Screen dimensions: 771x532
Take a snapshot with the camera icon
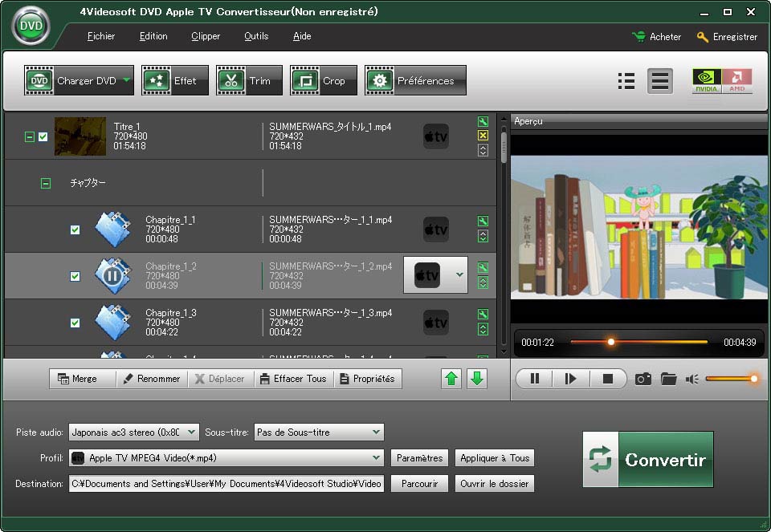(x=642, y=379)
